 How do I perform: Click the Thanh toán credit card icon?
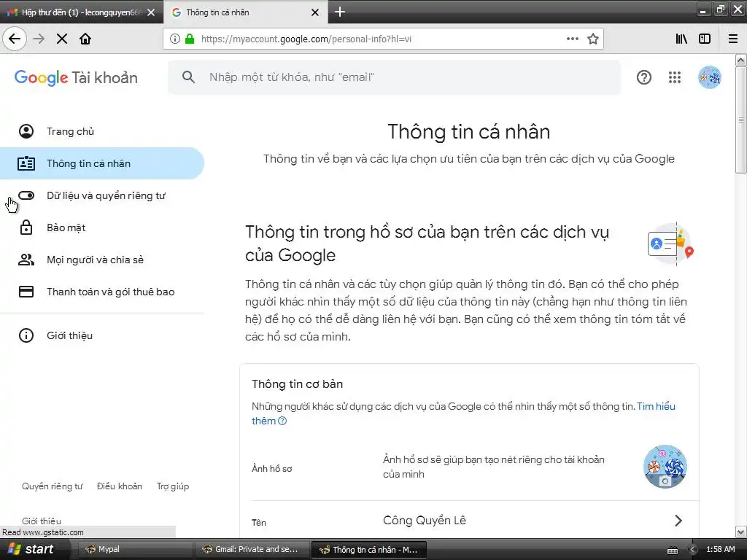click(x=26, y=292)
